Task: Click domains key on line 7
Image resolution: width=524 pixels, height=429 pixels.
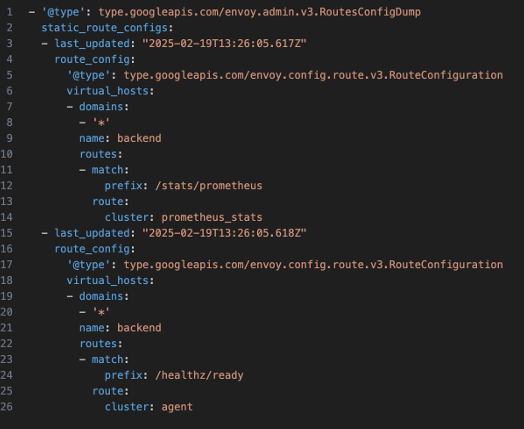Action: [101, 107]
